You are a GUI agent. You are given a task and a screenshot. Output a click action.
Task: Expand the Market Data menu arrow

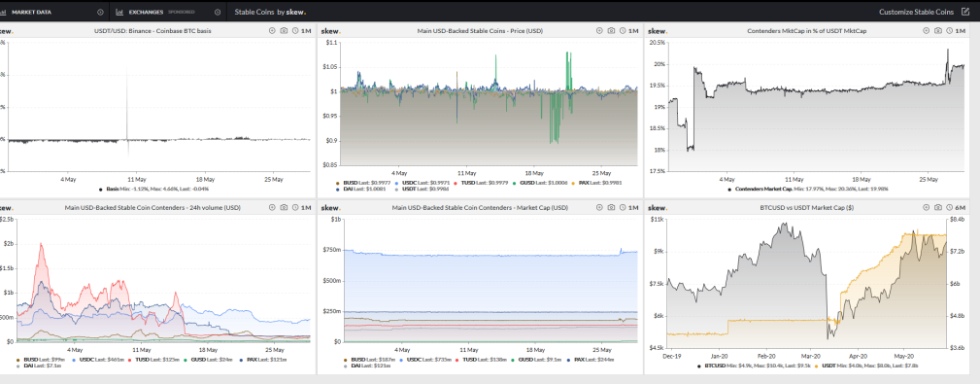(x=101, y=12)
